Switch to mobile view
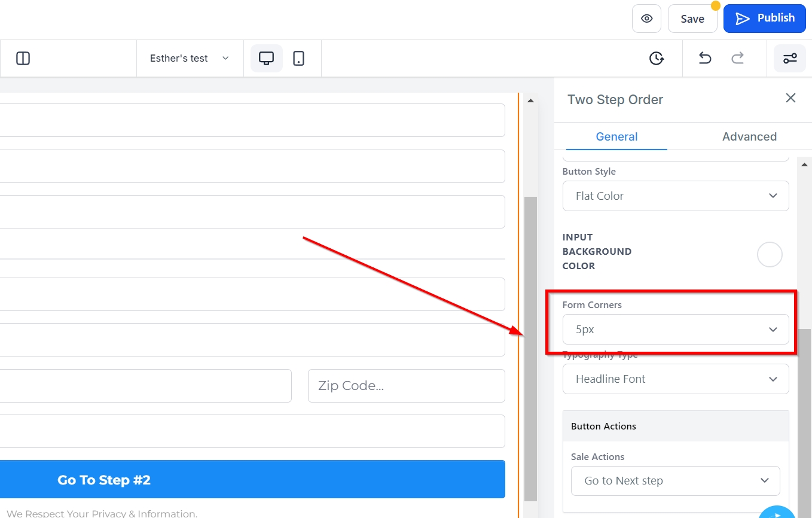812x518 pixels. click(x=298, y=59)
